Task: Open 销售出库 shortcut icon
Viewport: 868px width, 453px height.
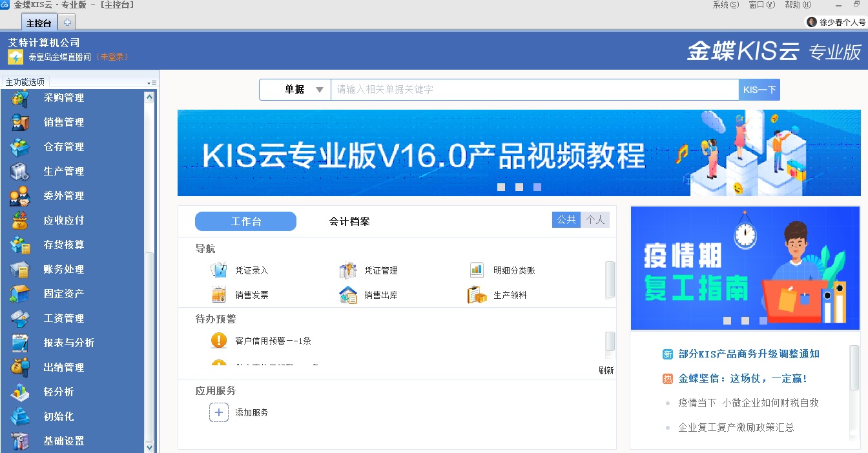Action: 348,295
